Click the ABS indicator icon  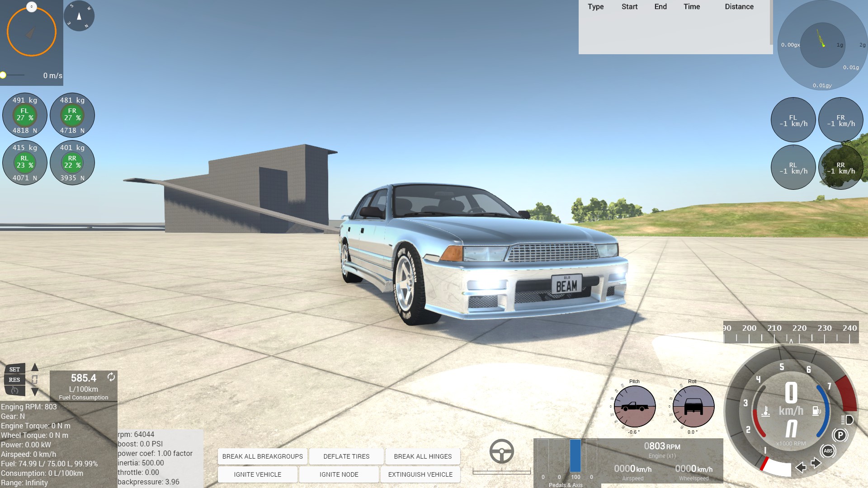(828, 451)
